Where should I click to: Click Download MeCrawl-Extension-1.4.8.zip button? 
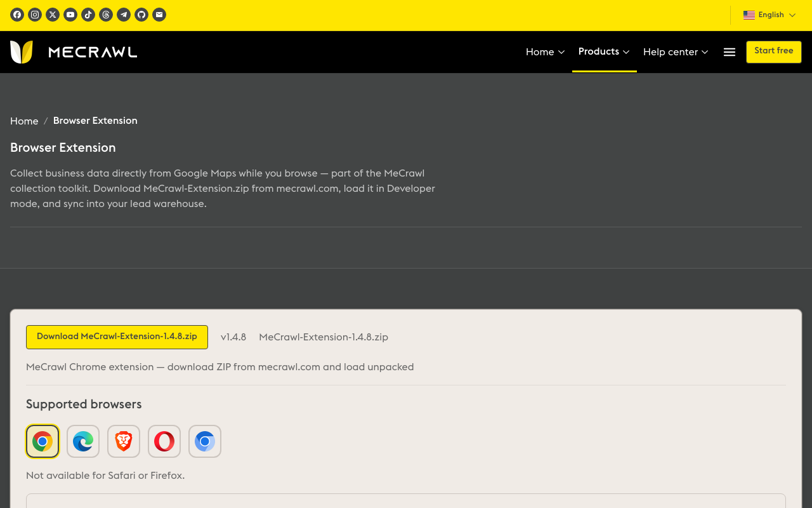(x=117, y=337)
